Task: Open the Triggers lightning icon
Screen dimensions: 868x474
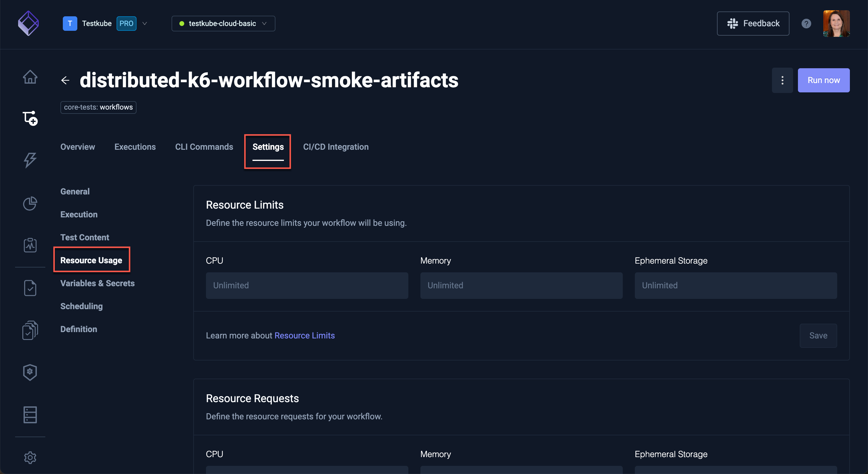Action: click(x=30, y=160)
